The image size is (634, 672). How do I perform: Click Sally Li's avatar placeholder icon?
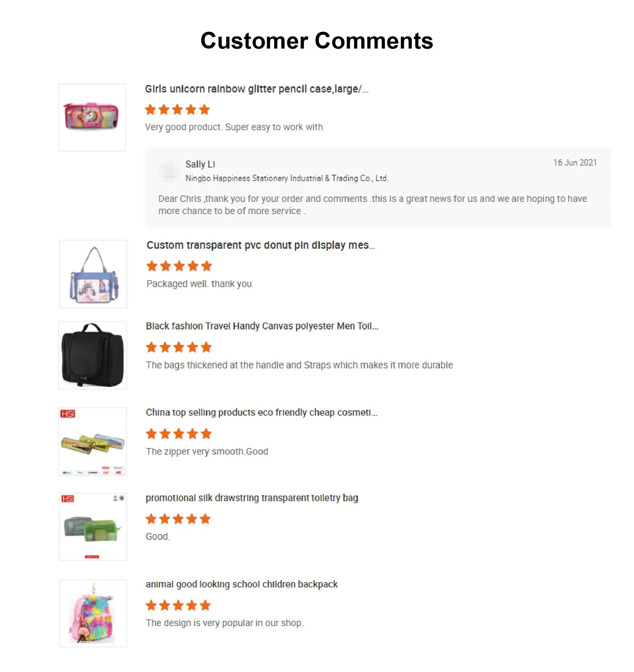click(169, 171)
